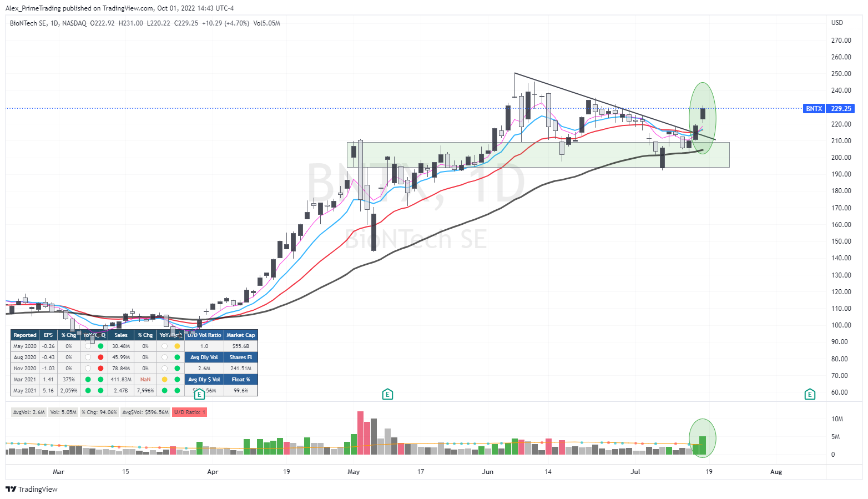Click the red U/D Ratio: 1 label
The height and width of the screenshot is (499, 868).
(189, 412)
